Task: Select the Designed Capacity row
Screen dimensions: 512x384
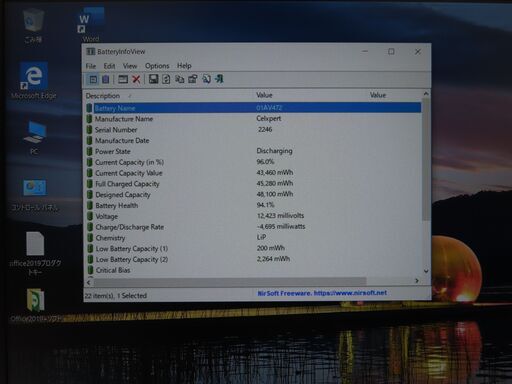Action: tap(253, 195)
